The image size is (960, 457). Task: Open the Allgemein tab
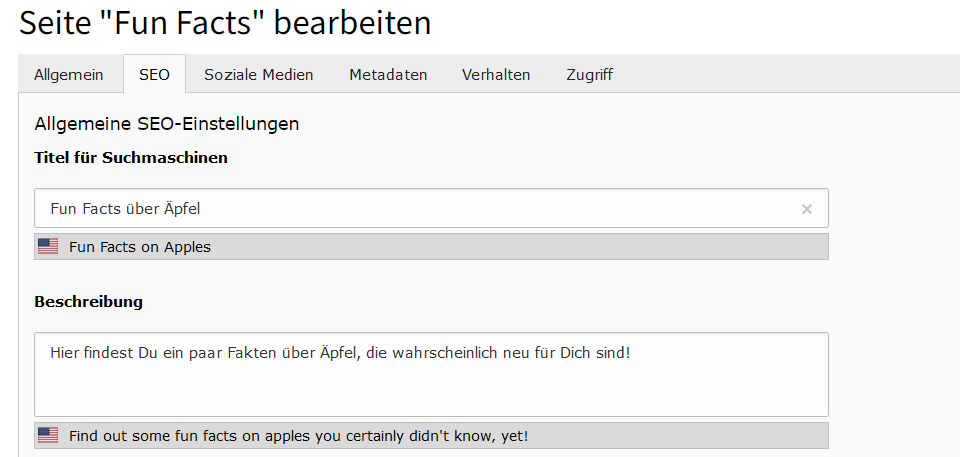coord(69,75)
